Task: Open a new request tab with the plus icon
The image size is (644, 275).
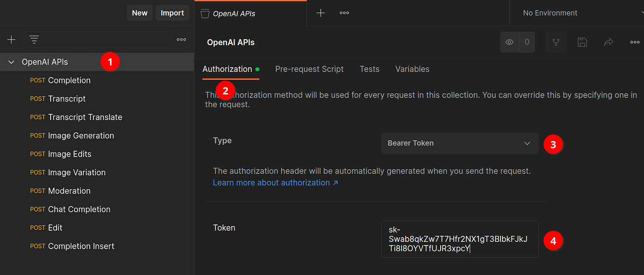Action: pyautogui.click(x=320, y=12)
